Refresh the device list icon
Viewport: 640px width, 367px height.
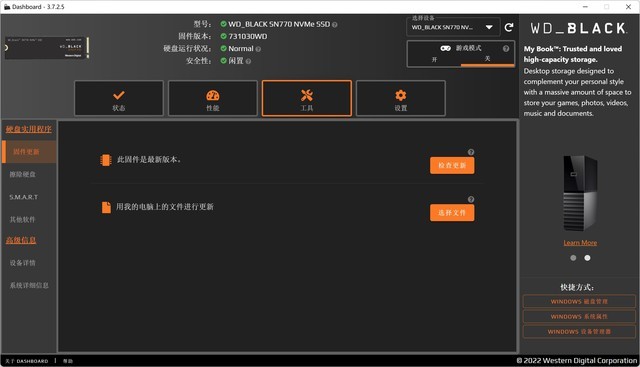(x=509, y=27)
